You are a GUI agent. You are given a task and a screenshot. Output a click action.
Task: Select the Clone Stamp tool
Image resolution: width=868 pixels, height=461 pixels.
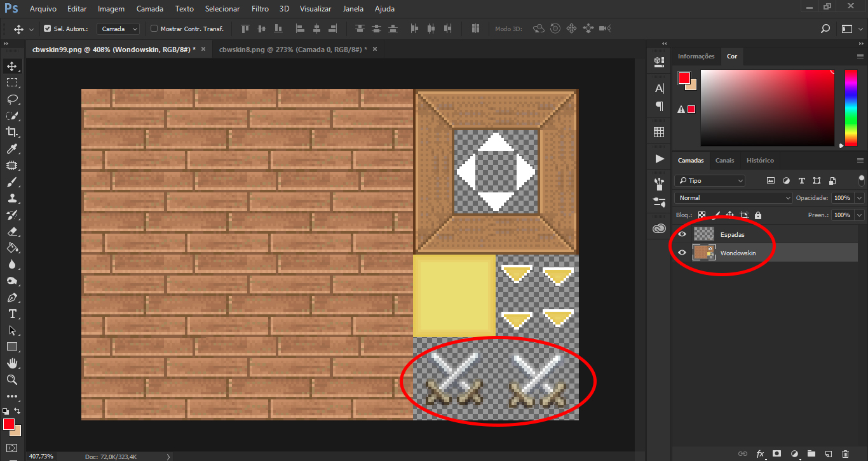click(12, 198)
